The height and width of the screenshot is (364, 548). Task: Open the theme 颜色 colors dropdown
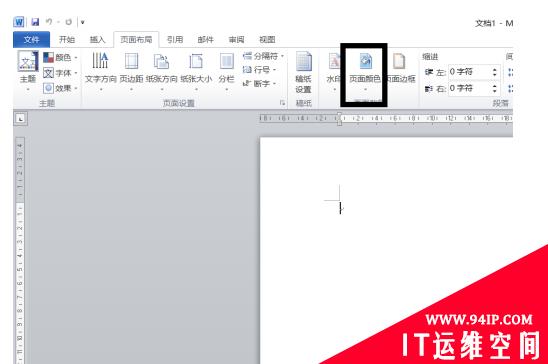[60, 57]
